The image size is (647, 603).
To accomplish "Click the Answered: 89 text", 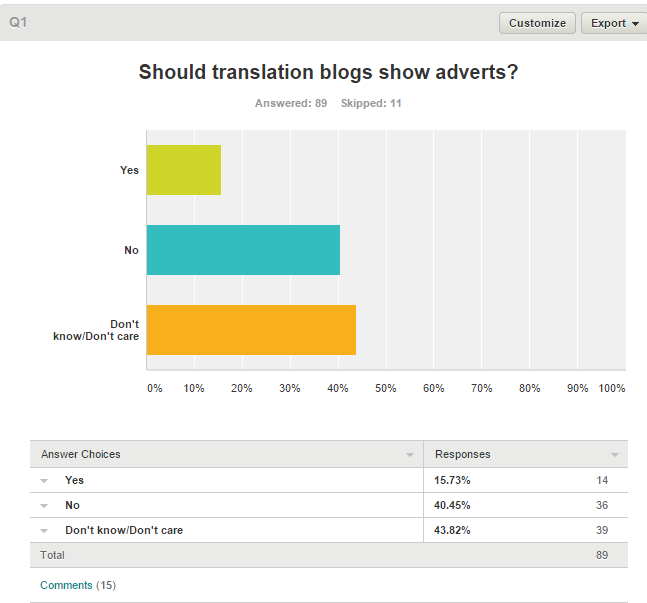I will point(291,103).
